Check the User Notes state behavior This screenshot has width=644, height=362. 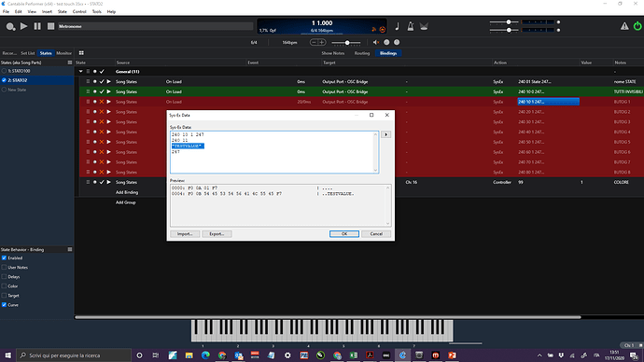(x=4, y=267)
